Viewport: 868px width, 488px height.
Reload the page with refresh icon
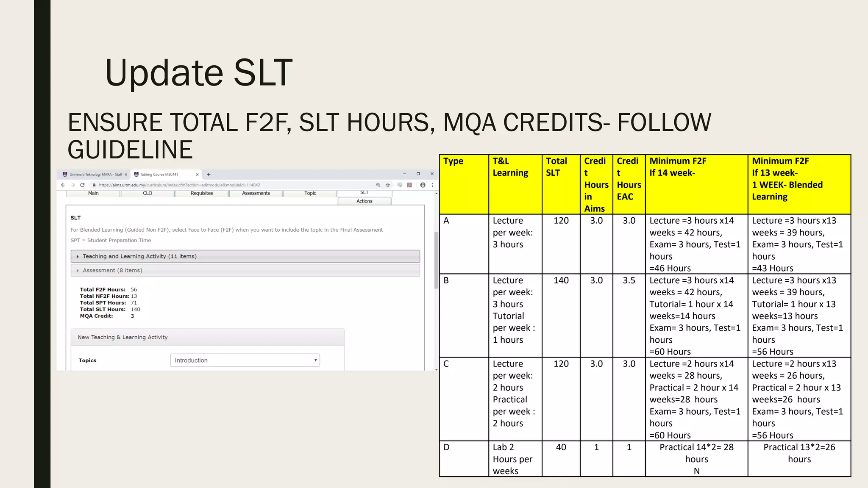click(82, 185)
